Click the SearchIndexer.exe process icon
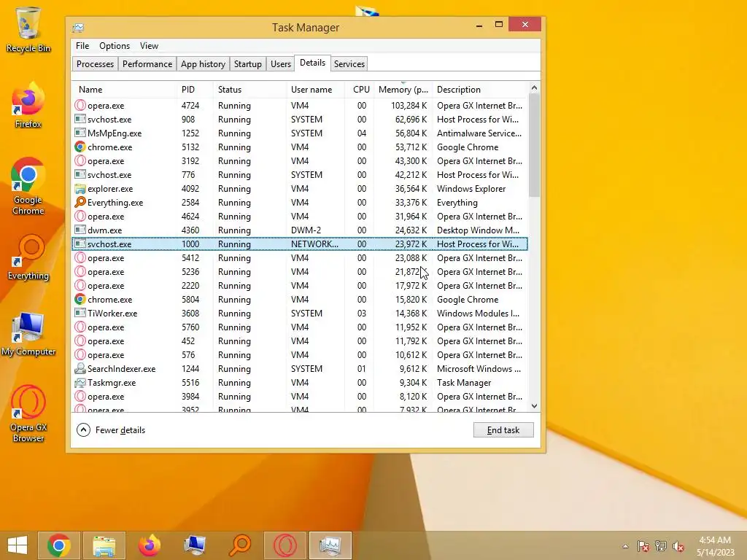The image size is (747, 560). [x=80, y=368]
